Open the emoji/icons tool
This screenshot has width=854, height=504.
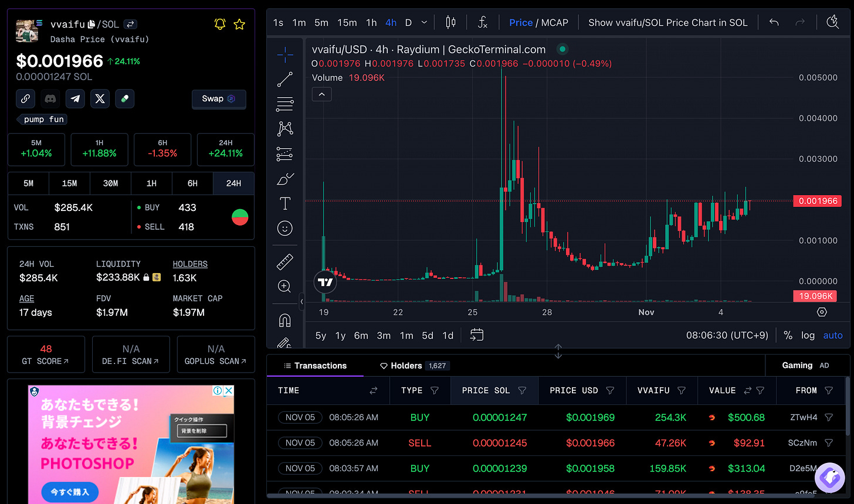pos(285,228)
